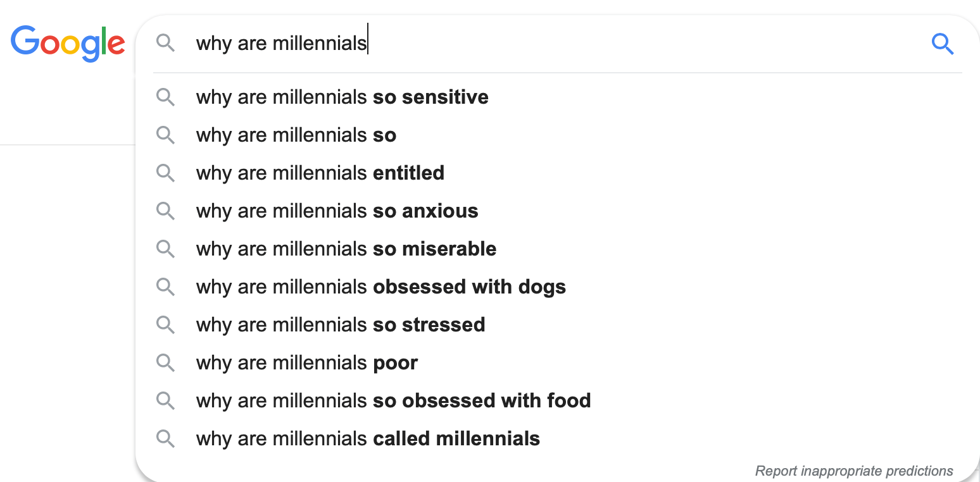Choose 'why are millennials entitled' suggestion
The height and width of the screenshot is (482, 980).
coord(320,173)
